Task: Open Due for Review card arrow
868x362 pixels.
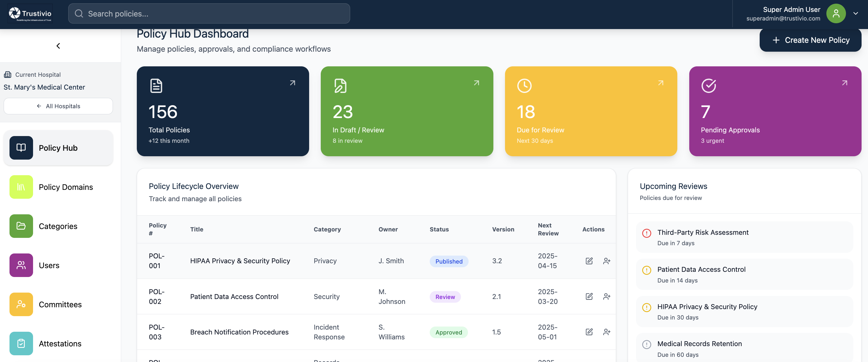Action: 660,83
